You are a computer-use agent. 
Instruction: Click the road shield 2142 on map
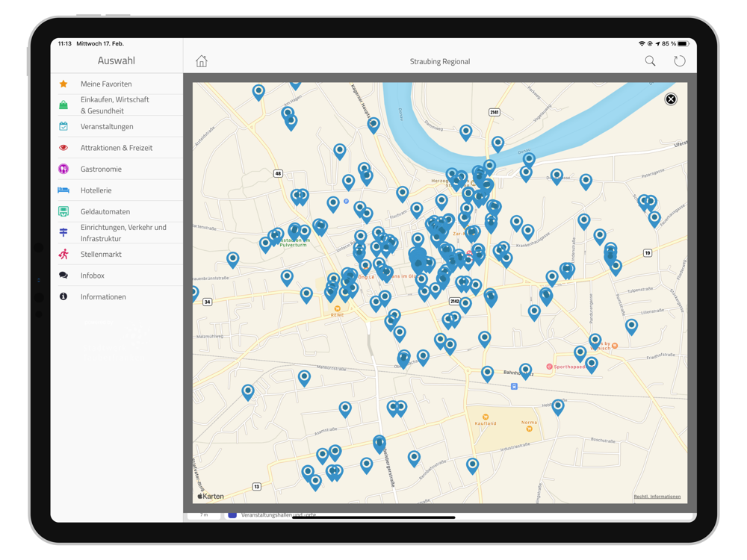[454, 301]
